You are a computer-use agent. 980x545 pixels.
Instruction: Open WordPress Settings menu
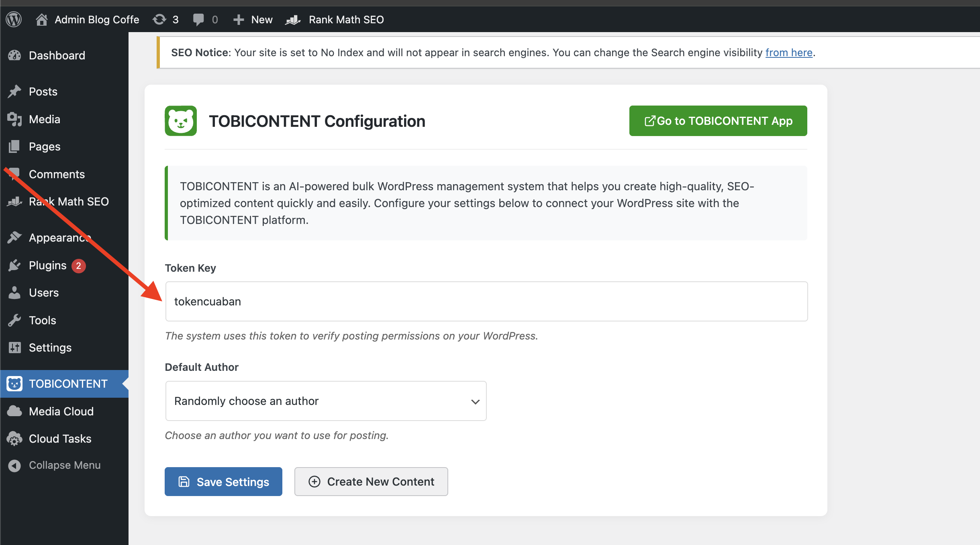[64, 348]
